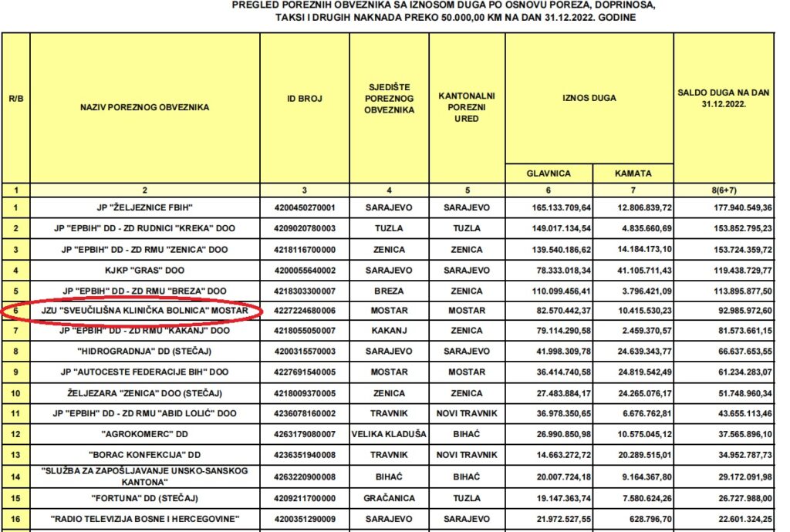Click the interest amount 41.105.711,43
This screenshot has width=790, height=532.
[644, 271]
